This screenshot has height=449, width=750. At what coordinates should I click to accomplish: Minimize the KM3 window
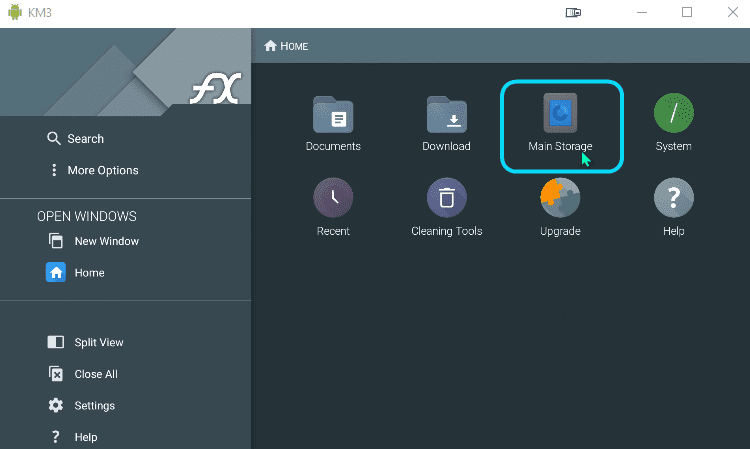click(x=642, y=12)
